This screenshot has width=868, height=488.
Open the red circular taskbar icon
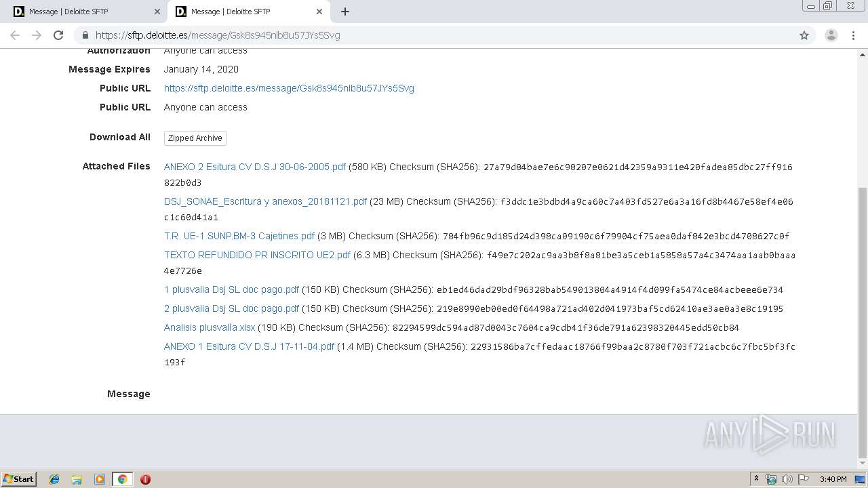(x=145, y=479)
